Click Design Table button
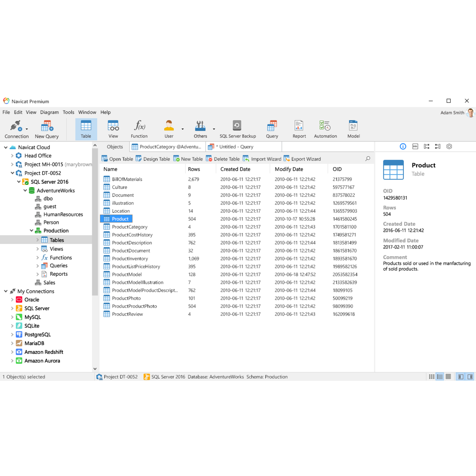 click(153, 159)
